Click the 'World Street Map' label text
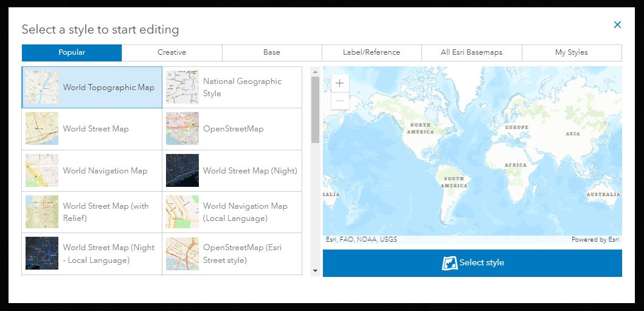The image size is (644, 311). click(95, 128)
